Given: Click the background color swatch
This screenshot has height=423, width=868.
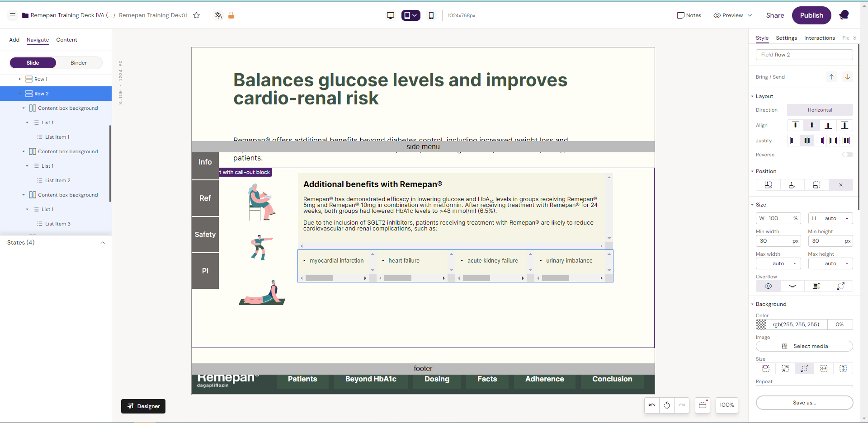Looking at the screenshot, I should coord(762,324).
